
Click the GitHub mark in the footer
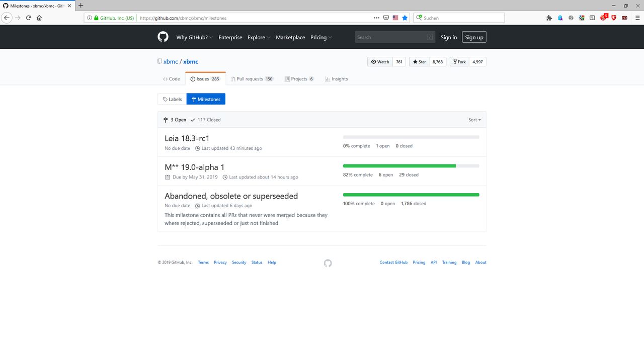pos(328,263)
